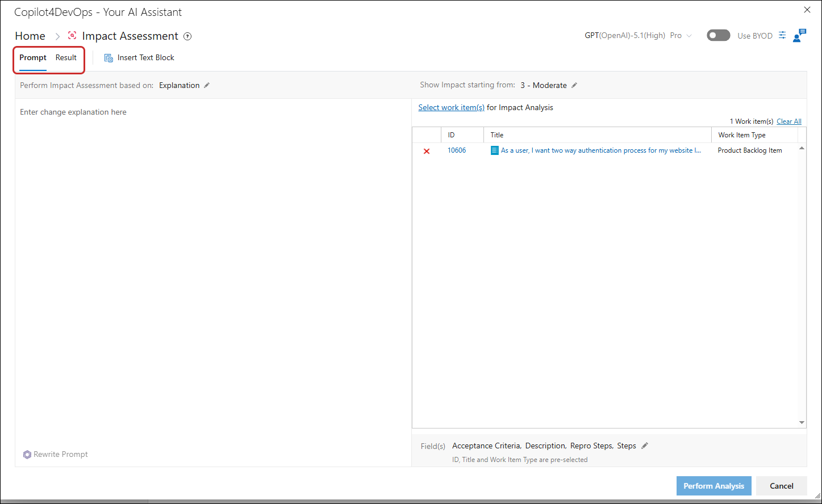Image resolution: width=822 pixels, height=504 pixels.
Task: Click the Cancel button
Action: pos(781,486)
